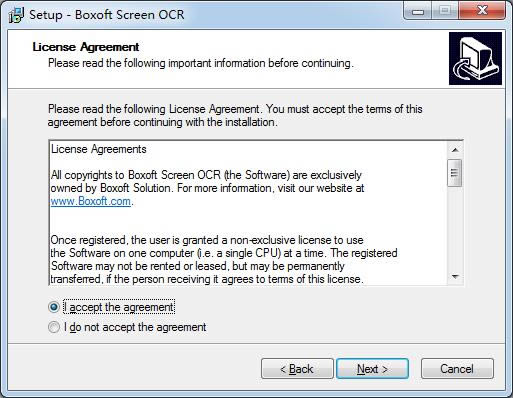
Task: Click the 'Setup - Boxoft Screen OCR' title bar text
Action: click(107, 15)
